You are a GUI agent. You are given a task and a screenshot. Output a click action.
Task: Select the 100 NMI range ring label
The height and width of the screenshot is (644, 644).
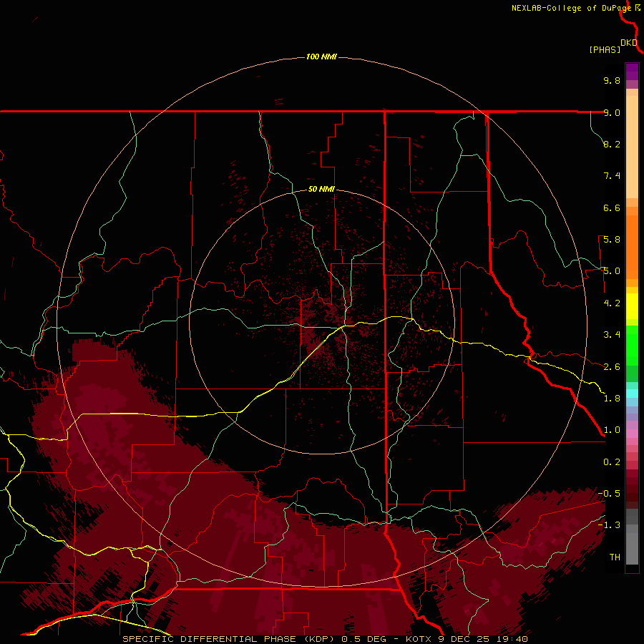click(321, 57)
